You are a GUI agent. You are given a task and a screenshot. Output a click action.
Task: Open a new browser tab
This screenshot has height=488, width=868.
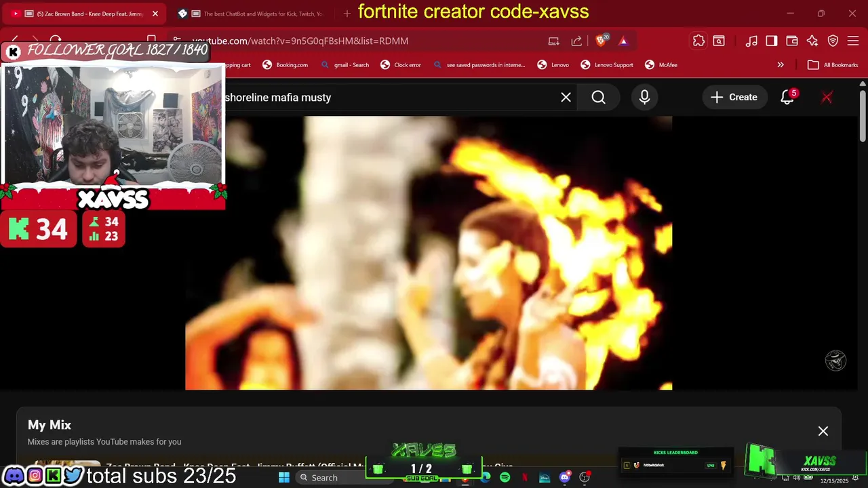347,14
